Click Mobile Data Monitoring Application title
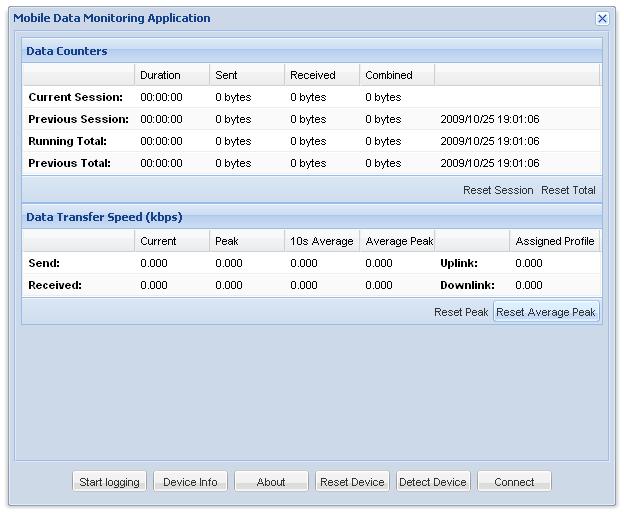The width and height of the screenshot is (624, 514). [x=112, y=18]
